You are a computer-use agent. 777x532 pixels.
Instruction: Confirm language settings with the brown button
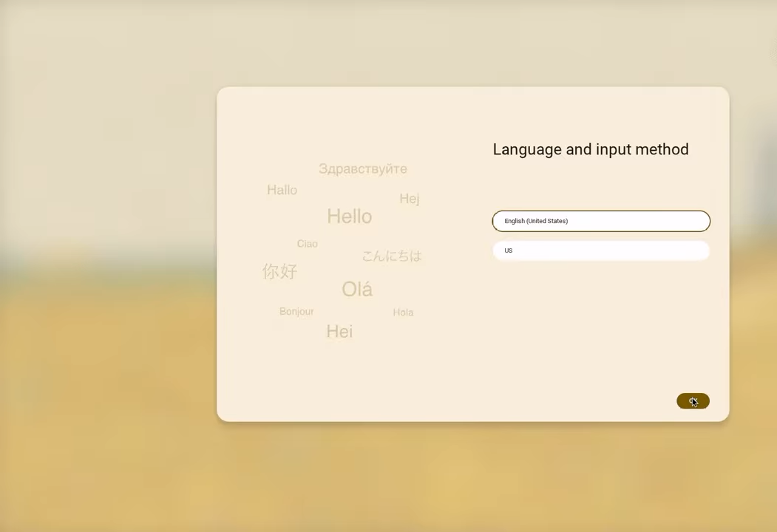[x=693, y=401]
